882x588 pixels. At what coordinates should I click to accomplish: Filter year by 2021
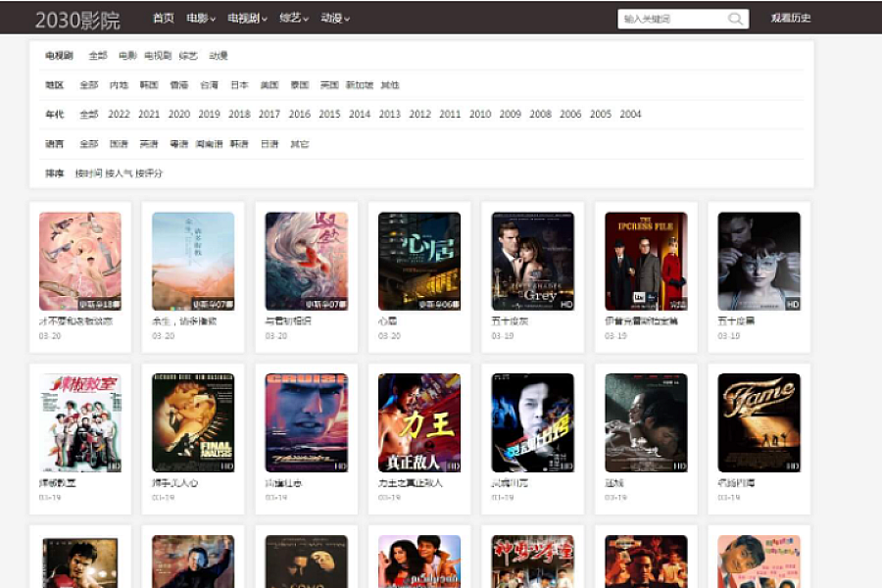pos(149,115)
